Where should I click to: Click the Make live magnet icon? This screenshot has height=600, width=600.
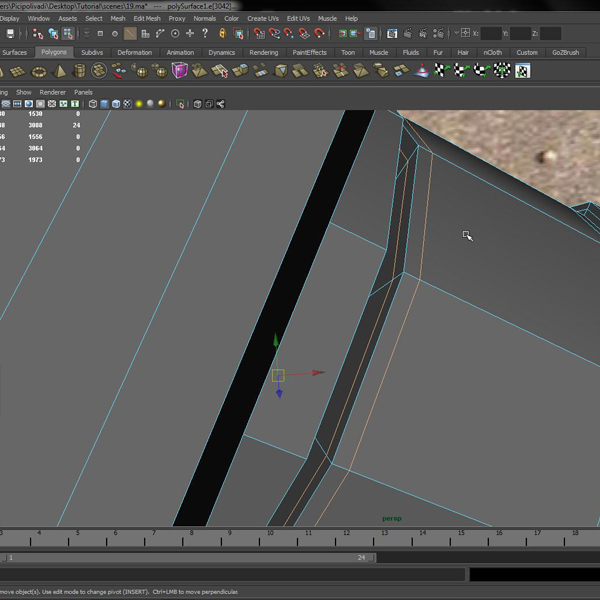[x=319, y=34]
